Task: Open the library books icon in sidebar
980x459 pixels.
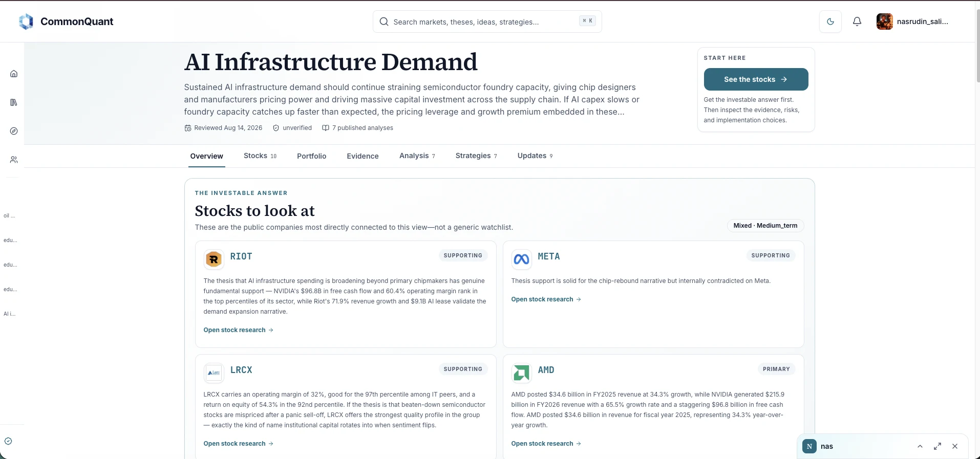Action: coord(14,102)
